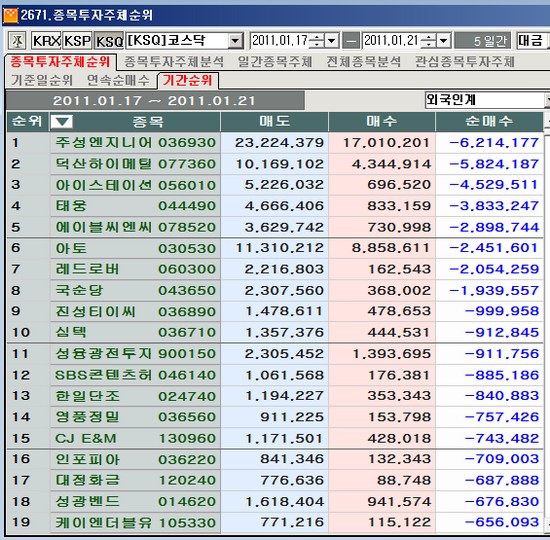This screenshot has height=540, width=550.
Task: Click the orange window icon in the title bar
Action: pyautogui.click(x=10, y=15)
